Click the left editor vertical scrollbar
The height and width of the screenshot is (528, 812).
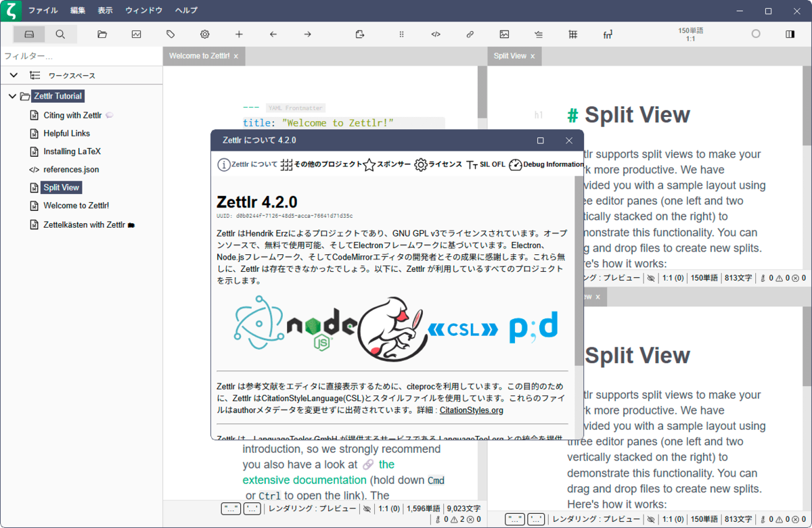(482, 93)
